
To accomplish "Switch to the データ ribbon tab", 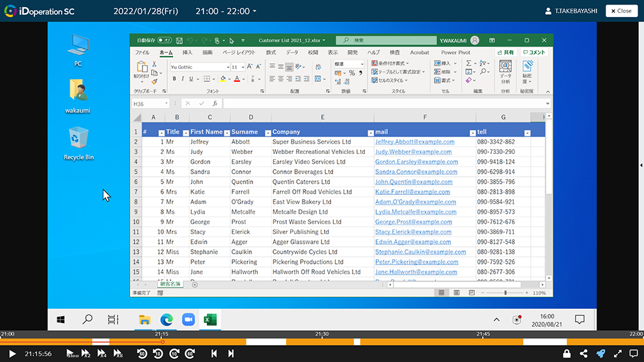I will coord(292,53).
